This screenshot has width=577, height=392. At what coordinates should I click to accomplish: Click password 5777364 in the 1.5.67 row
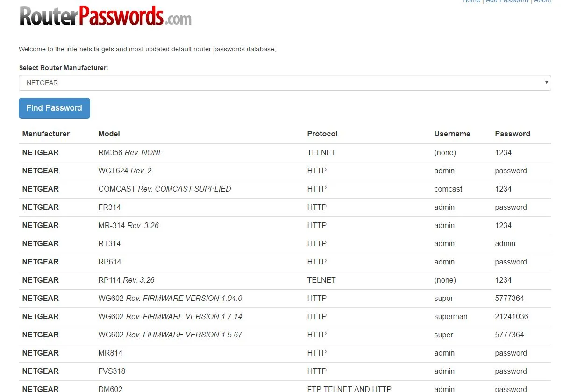(x=509, y=335)
